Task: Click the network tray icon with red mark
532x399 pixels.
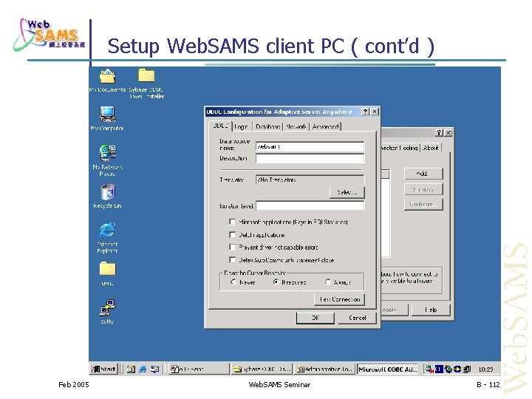Action: click(430, 369)
